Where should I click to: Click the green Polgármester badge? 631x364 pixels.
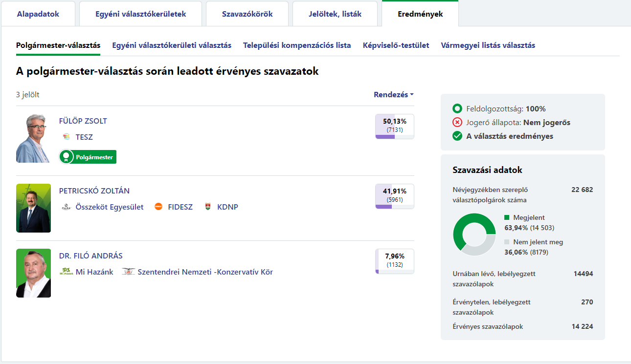(88, 157)
